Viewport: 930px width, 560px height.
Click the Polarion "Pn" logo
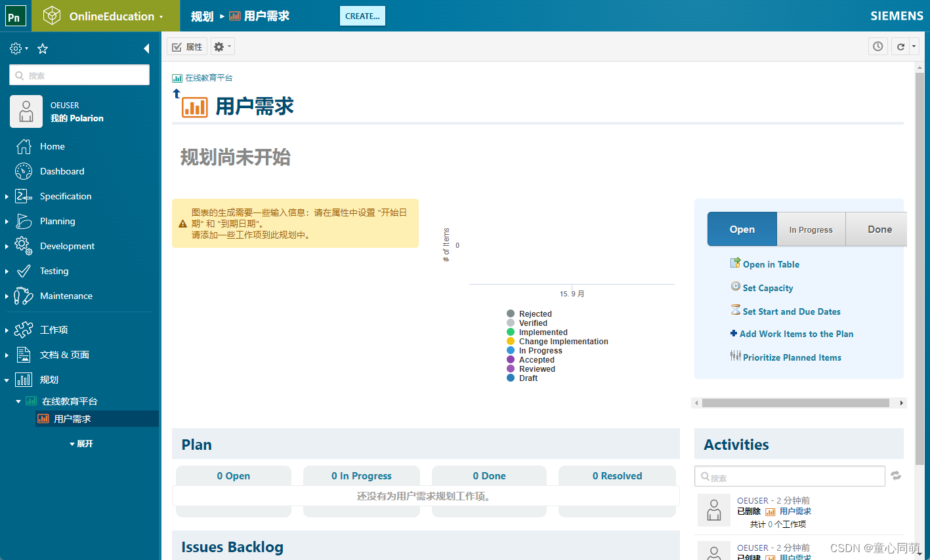14,16
